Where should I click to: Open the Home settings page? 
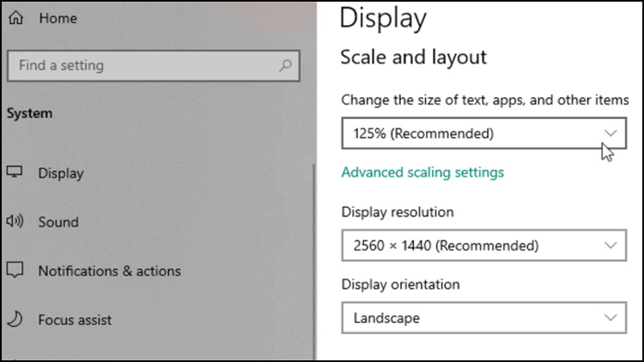[x=58, y=18]
